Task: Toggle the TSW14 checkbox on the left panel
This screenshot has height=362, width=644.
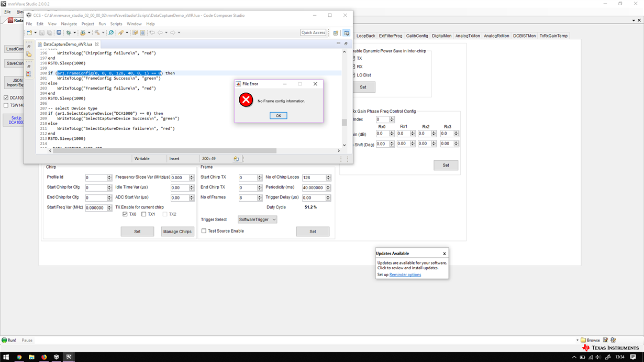Action: point(6,105)
